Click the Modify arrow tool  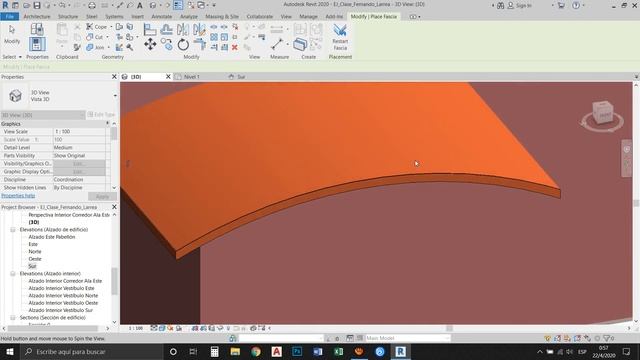12,34
